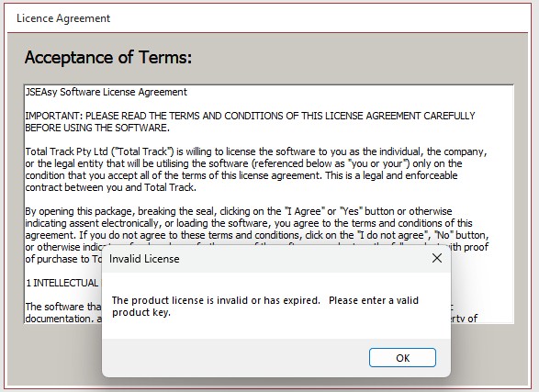The width and height of the screenshot is (539, 392).
Task: Close the Invalid License dialog with X
Action: click(437, 258)
